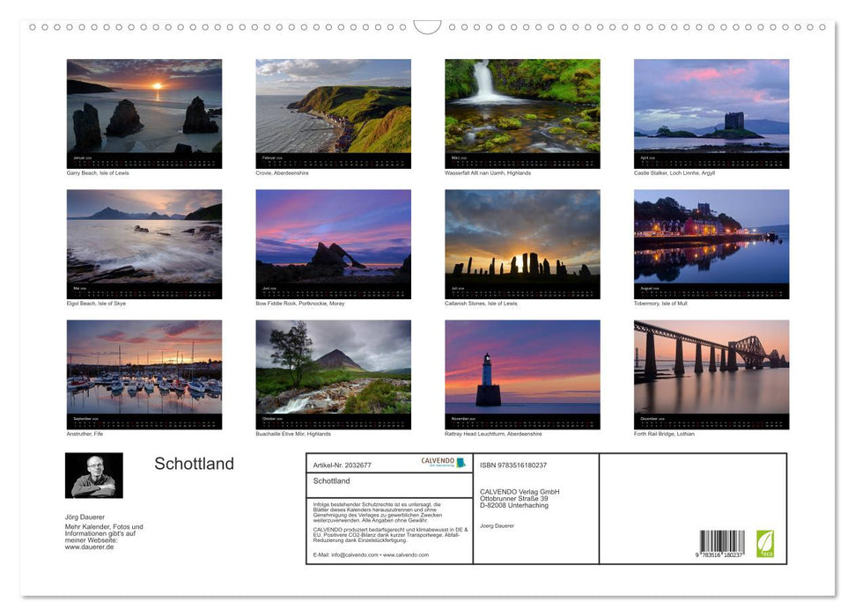
Task: Select the Jörg Dauerer portrait photo
Action: tap(93, 475)
